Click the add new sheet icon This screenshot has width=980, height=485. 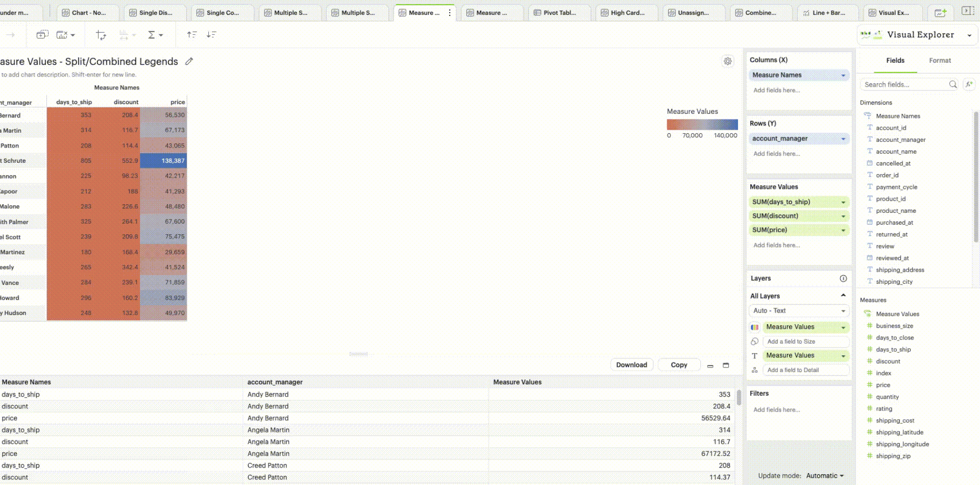(940, 13)
